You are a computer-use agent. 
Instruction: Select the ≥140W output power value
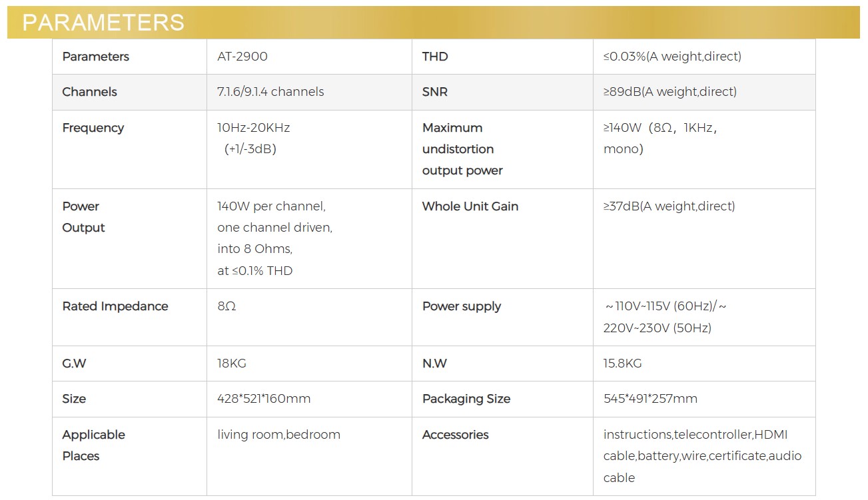tap(659, 138)
